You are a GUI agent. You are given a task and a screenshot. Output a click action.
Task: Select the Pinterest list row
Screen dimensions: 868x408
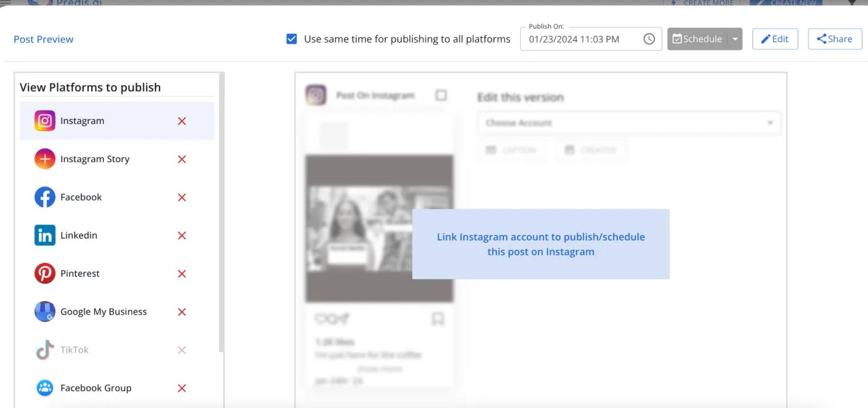[117, 274]
